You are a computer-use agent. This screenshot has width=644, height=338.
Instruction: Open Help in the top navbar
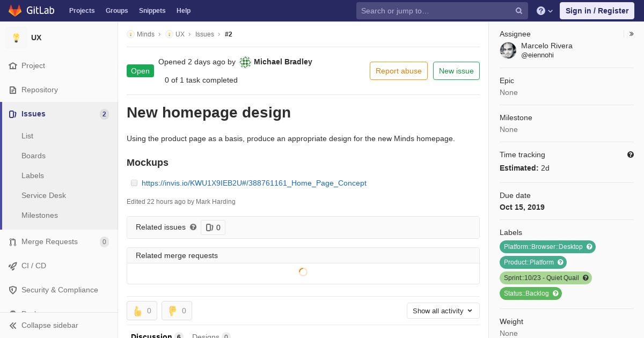click(x=184, y=11)
